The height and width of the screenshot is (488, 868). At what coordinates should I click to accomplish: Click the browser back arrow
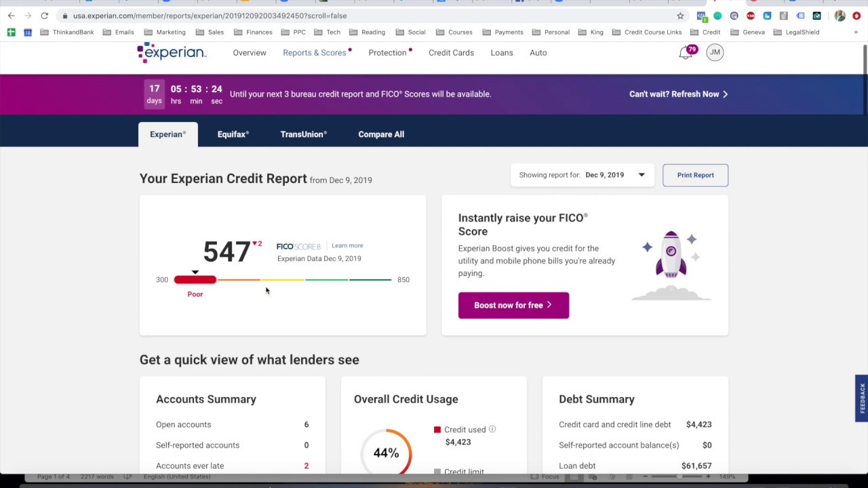tap(11, 16)
